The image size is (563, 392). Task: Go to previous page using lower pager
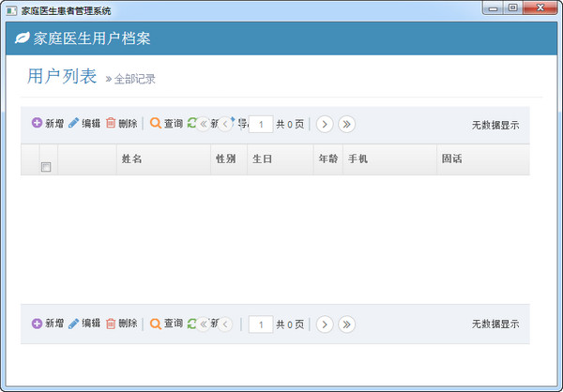[x=225, y=324]
